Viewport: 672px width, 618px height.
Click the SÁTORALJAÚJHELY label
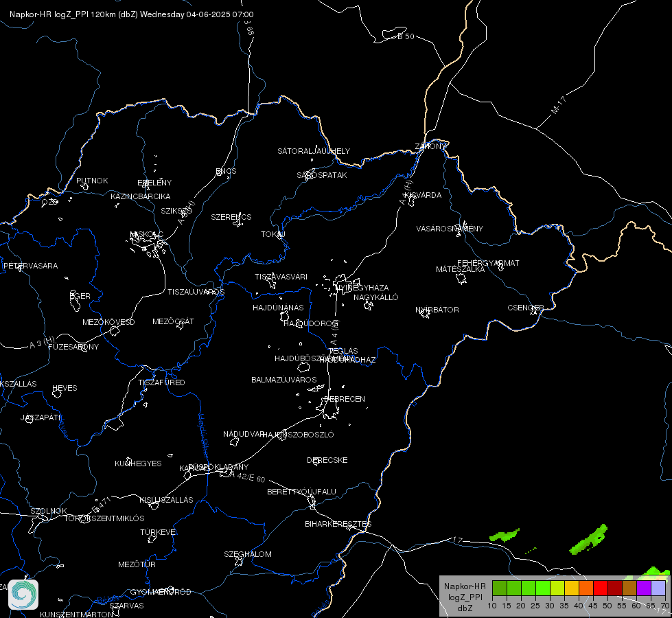coord(314,151)
